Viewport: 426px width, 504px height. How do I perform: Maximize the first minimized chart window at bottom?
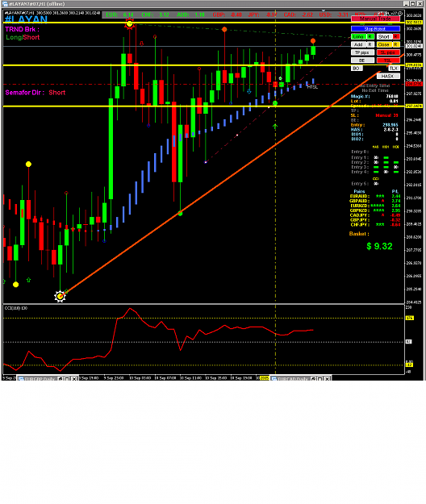[68, 379]
